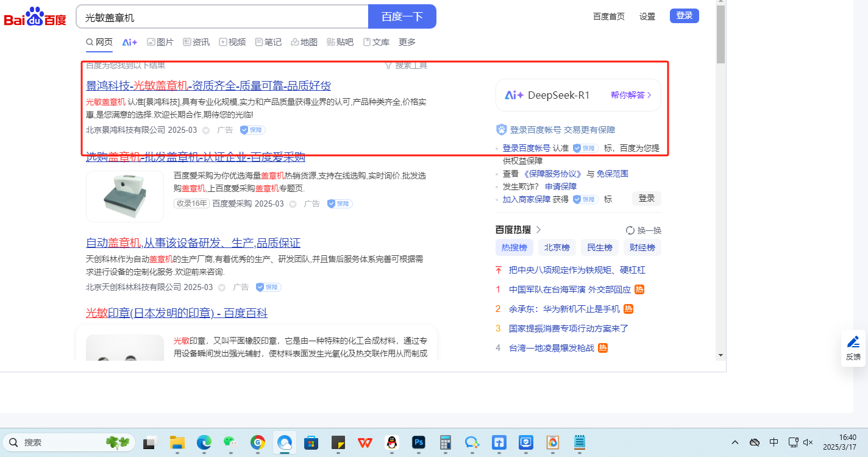Open the 光敏印章 百度百科 result link
868x457 pixels.
tap(176, 313)
